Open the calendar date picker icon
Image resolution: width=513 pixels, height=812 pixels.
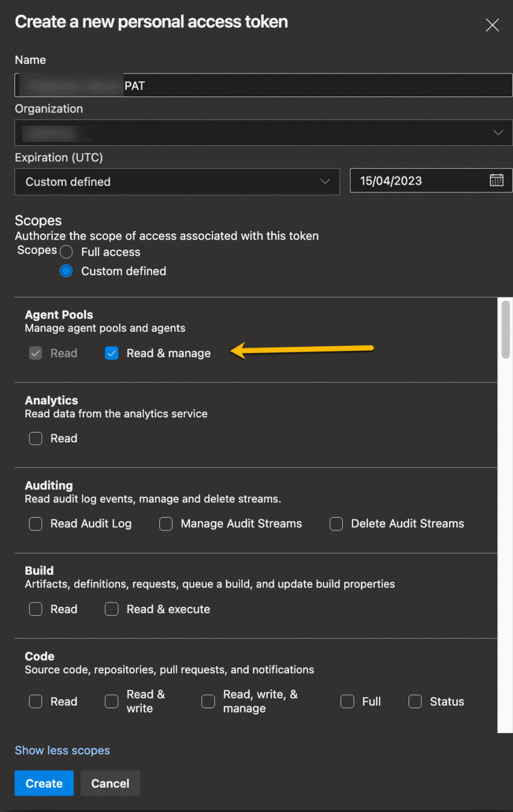point(497,180)
